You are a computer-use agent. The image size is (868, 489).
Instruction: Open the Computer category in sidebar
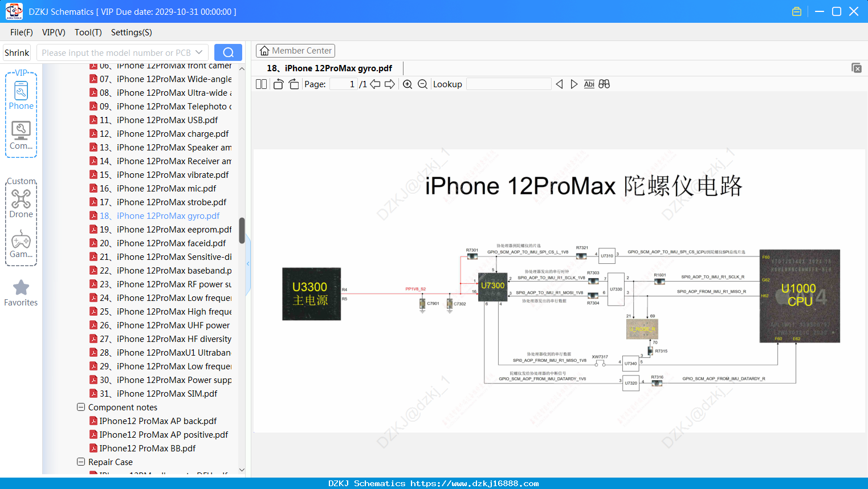(x=21, y=135)
